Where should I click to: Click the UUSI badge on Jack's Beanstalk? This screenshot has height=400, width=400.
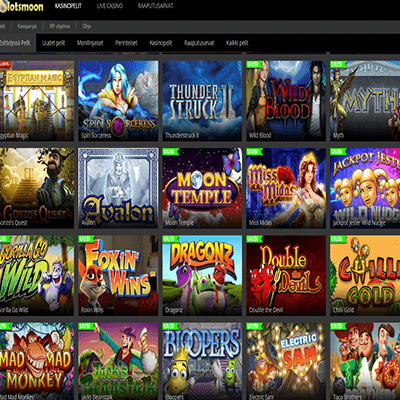pos(86,326)
